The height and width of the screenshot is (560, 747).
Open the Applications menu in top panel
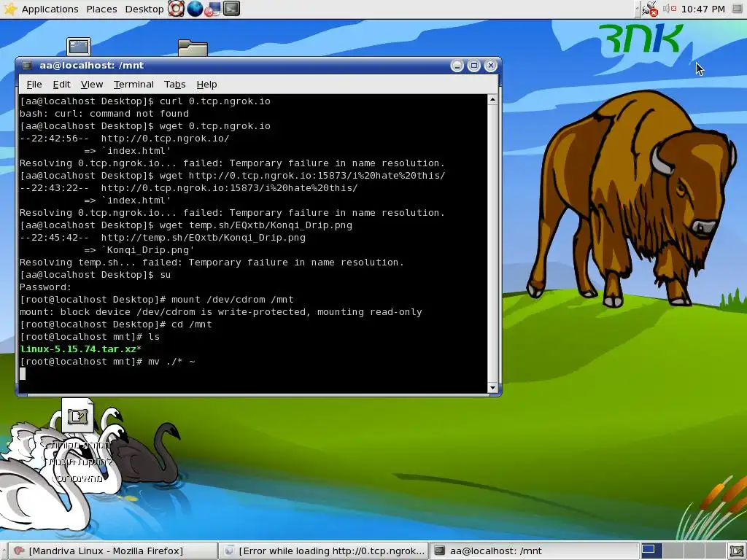pyautogui.click(x=50, y=9)
